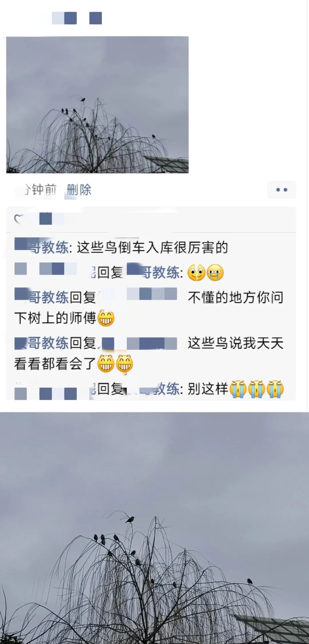The height and width of the screenshot is (644, 309).
Task: Tap second grinning emoji after 看看都看会了
Action: (x=124, y=364)
